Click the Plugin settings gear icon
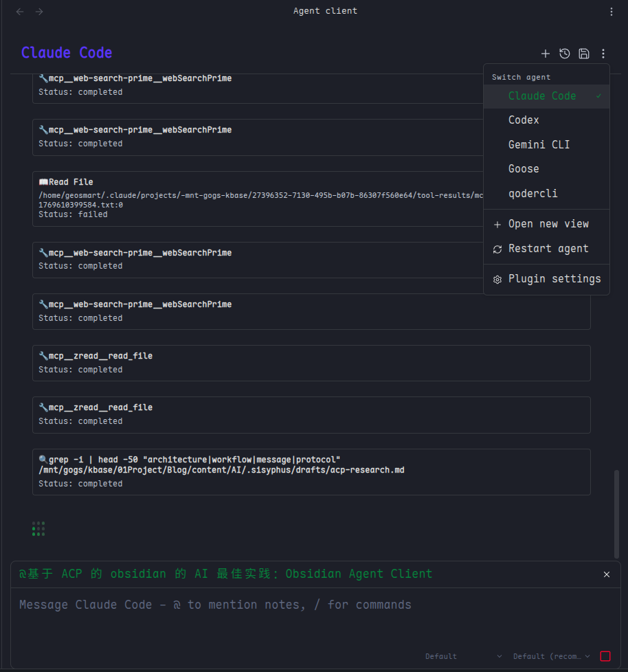The width and height of the screenshot is (628, 672). [x=497, y=280]
